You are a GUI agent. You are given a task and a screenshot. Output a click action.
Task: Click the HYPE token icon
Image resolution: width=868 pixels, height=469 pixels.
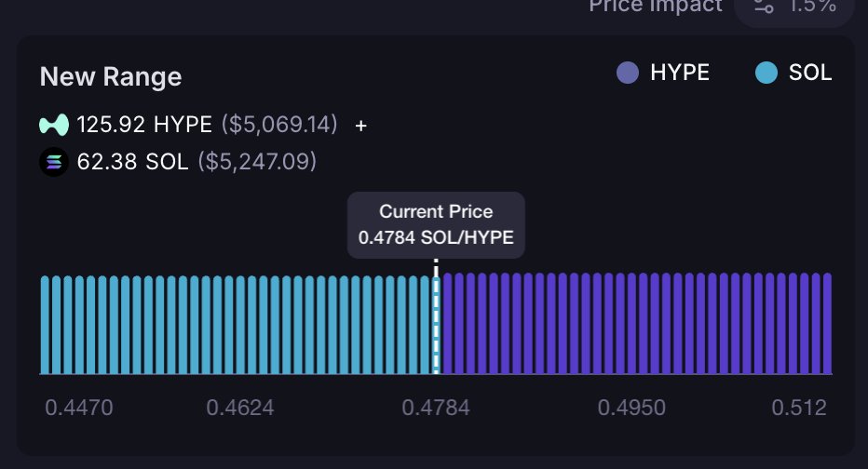pos(55,125)
